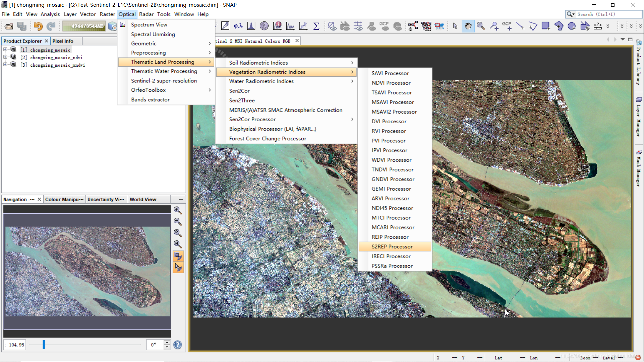Viewport: 644px width, 362px height.
Task: Toggle the World View panel tab
Action: point(143,199)
